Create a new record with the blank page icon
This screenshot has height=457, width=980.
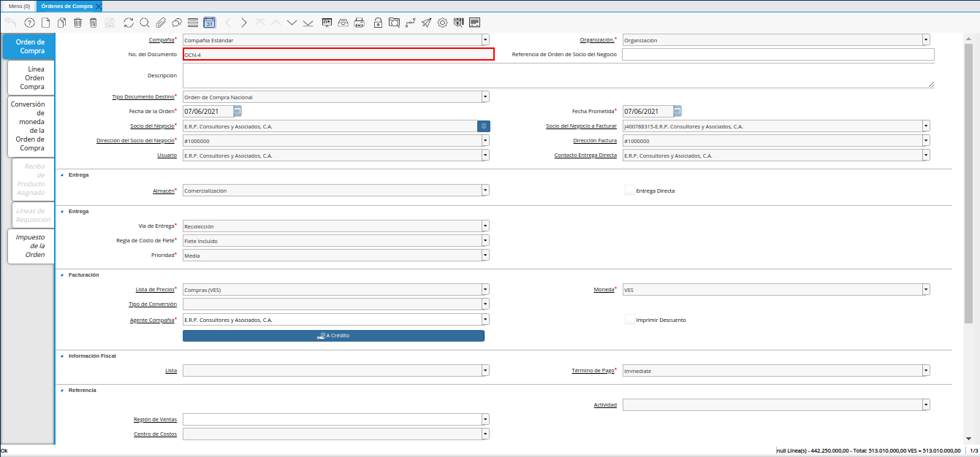45,23
